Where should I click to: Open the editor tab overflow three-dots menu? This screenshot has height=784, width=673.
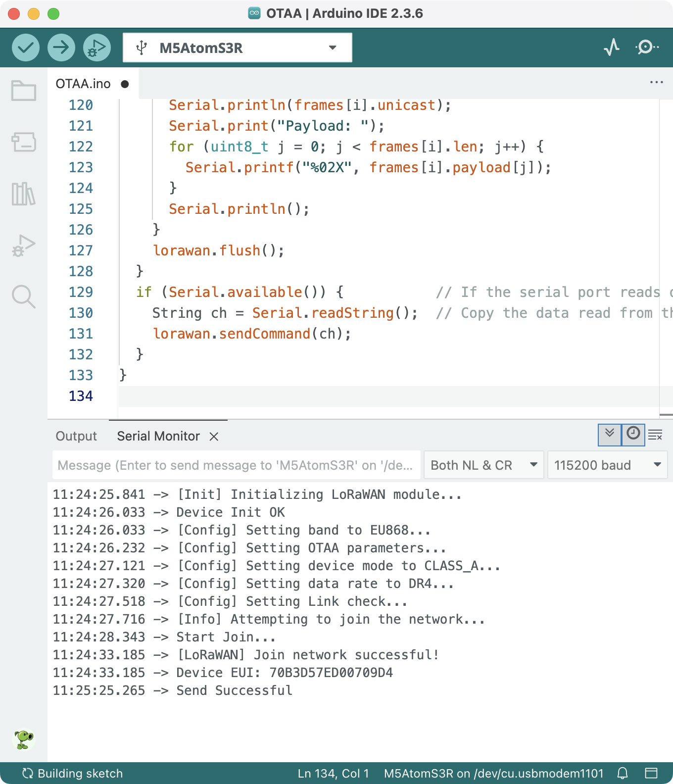pyautogui.click(x=657, y=82)
